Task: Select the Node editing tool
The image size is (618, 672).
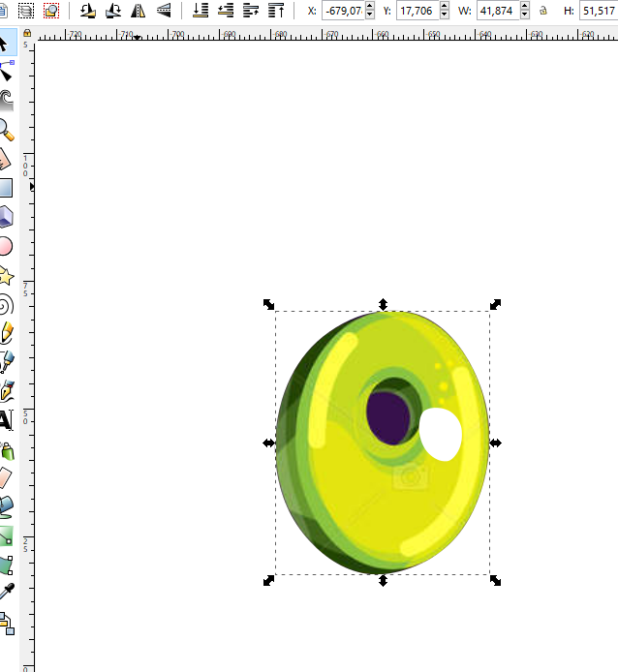Action: [6, 71]
